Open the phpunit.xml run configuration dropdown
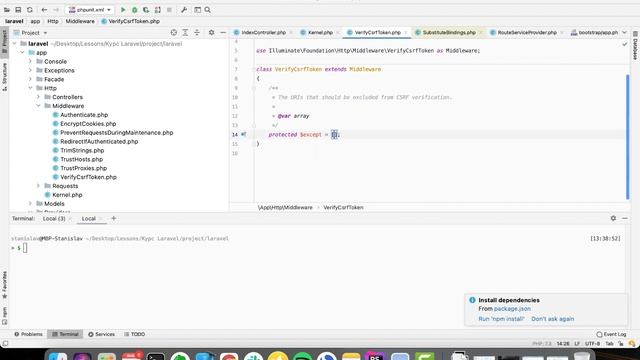Viewport: 640px width, 360px height. click(89, 10)
